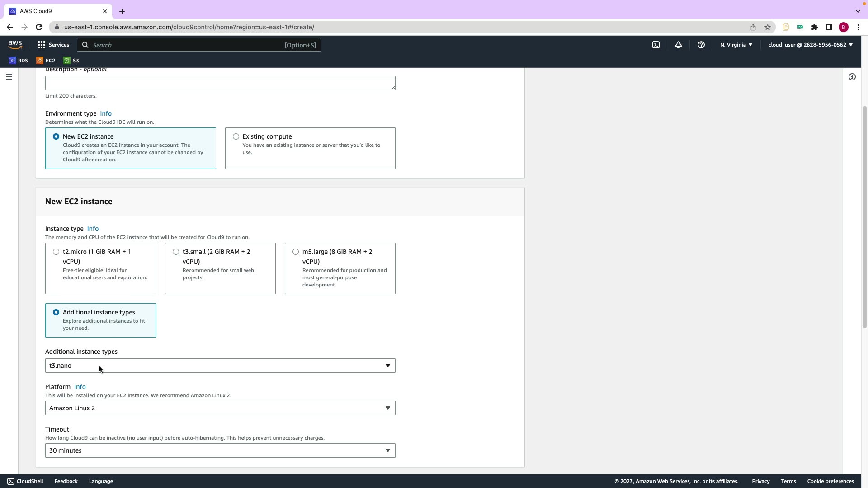This screenshot has width=868, height=488.
Task: Open the right side info panel icon
Action: click(x=852, y=77)
